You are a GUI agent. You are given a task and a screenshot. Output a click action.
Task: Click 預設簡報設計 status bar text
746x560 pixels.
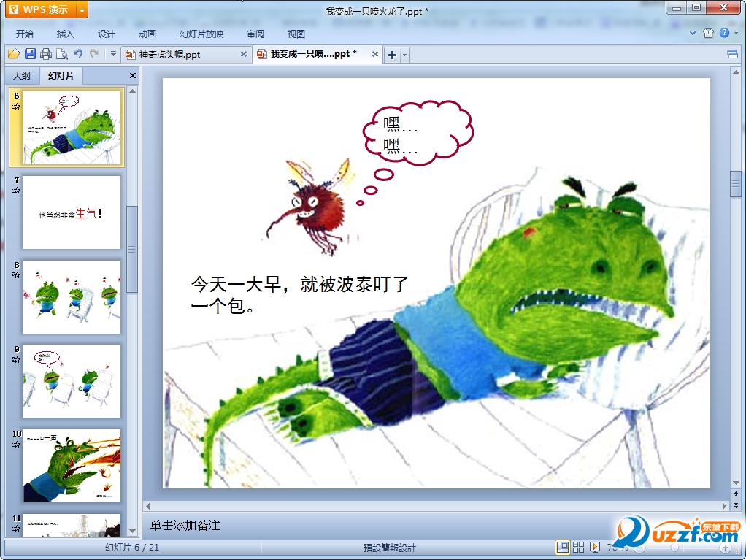(x=389, y=548)
